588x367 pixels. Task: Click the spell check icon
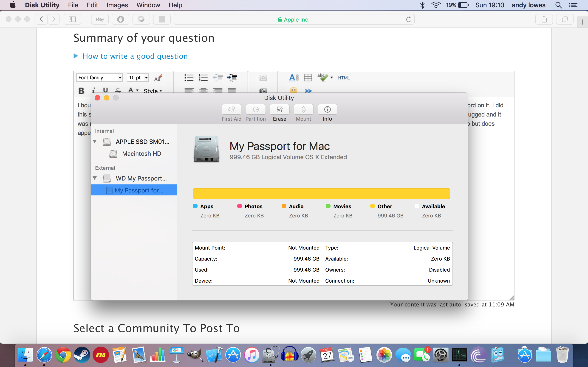click(x=322, y=78)
